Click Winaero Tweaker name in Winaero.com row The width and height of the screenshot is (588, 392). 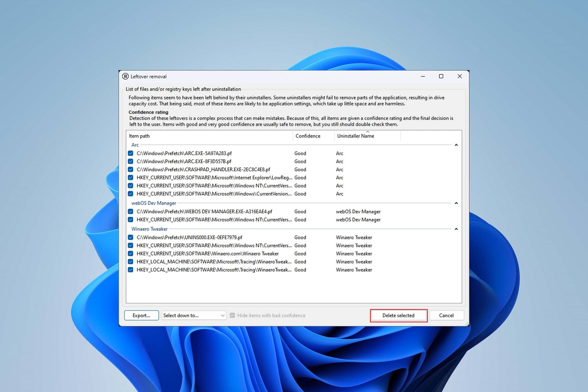point(354,254)
